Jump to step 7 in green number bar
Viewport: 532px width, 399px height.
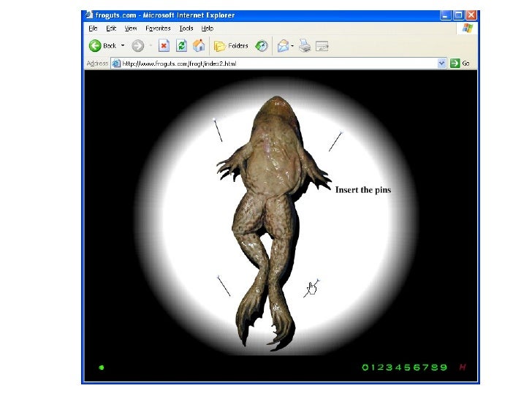[x=425, y=368]
